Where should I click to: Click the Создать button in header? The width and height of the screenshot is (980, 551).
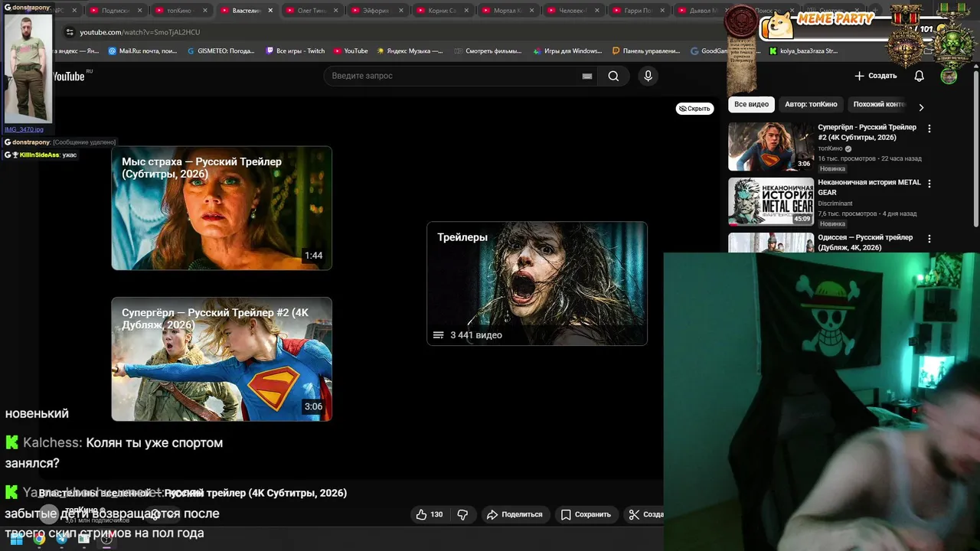[x=875, y=76]
